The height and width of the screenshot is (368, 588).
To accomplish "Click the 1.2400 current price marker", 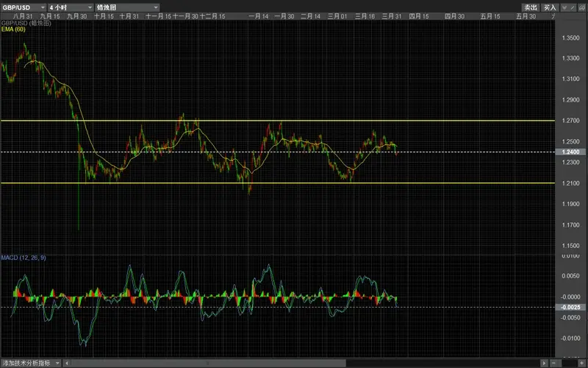I will click(x=570, y=152).
